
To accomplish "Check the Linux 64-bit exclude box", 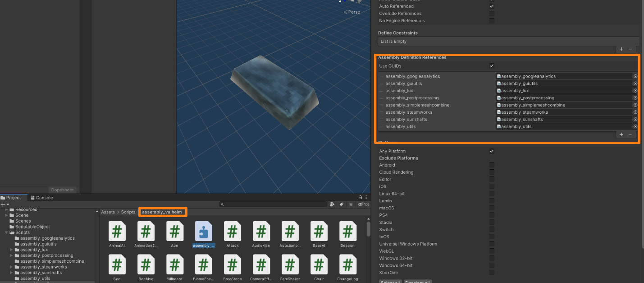I will [x=492, y=194].
